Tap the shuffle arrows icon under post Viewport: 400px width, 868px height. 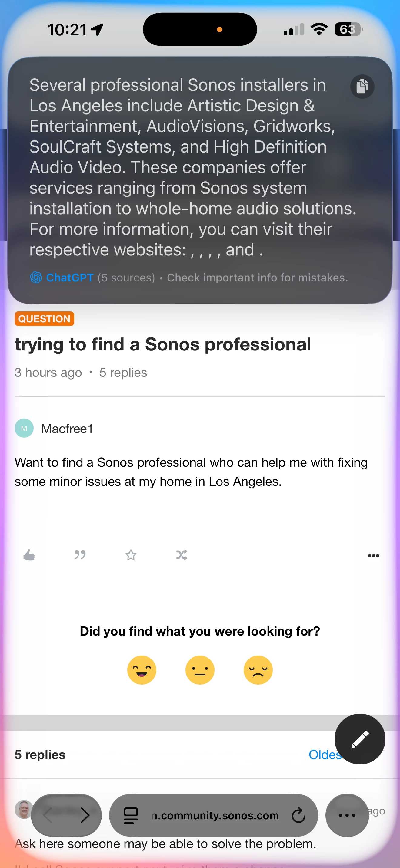click(182, 555)
